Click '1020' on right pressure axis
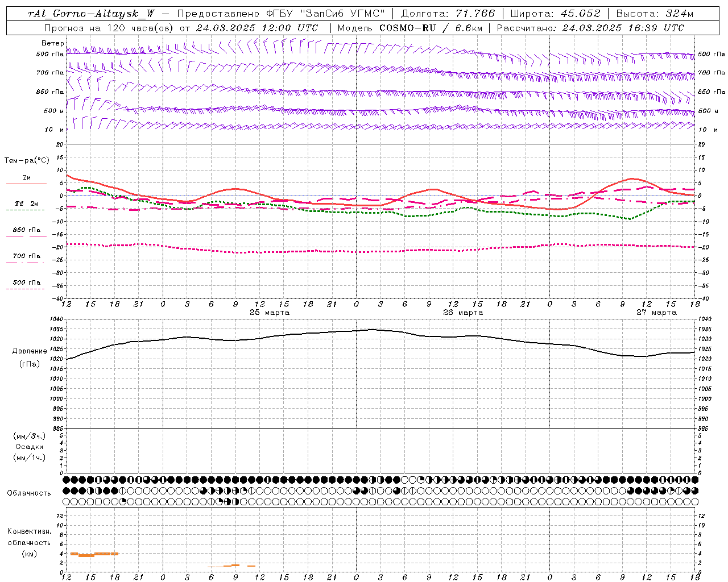Screen dimensions: 728x582 click(705, 359)
